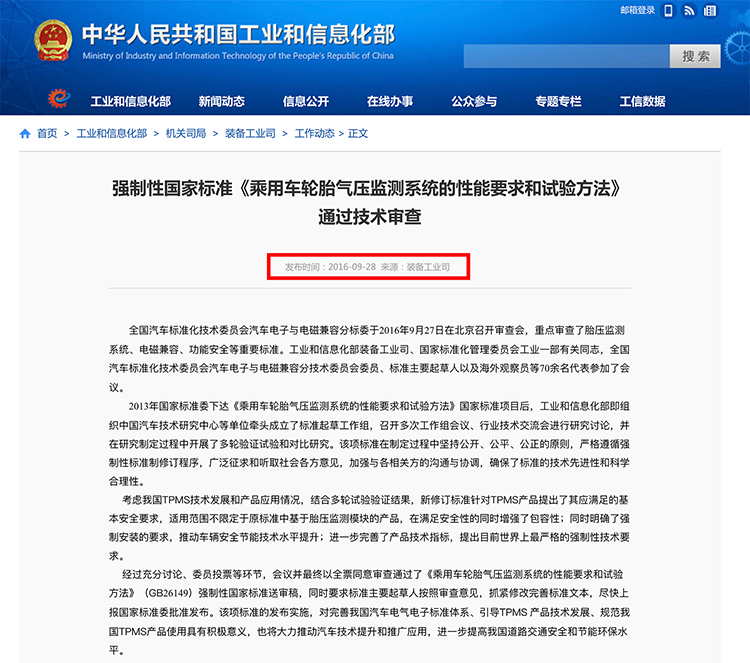The width and height of the screenshot is (750, 663).
Task: Click the English ministry name subtitle
Action: click(238, 56)
